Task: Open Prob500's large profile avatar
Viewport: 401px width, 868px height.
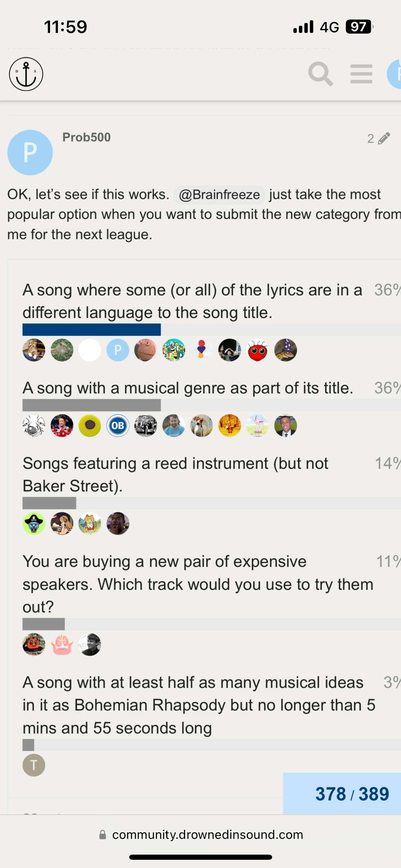Action: coord(30,153)
